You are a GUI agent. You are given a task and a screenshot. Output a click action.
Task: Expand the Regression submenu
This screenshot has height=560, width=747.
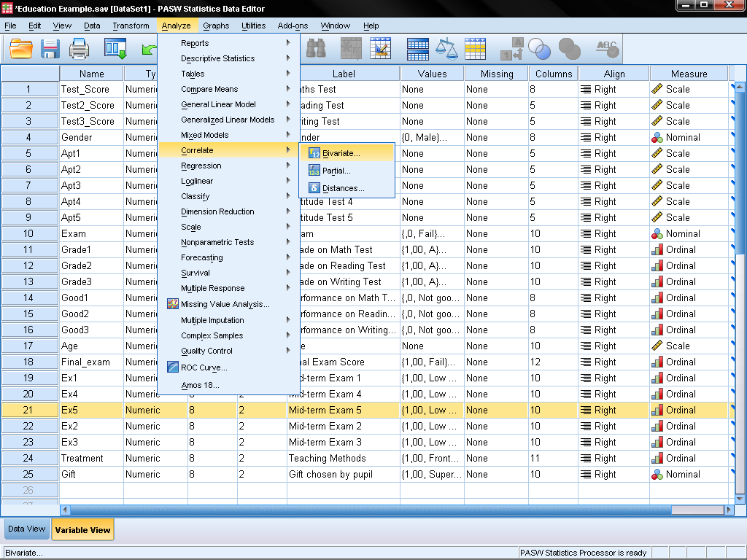pyautogui.click(x=201, y=166)
